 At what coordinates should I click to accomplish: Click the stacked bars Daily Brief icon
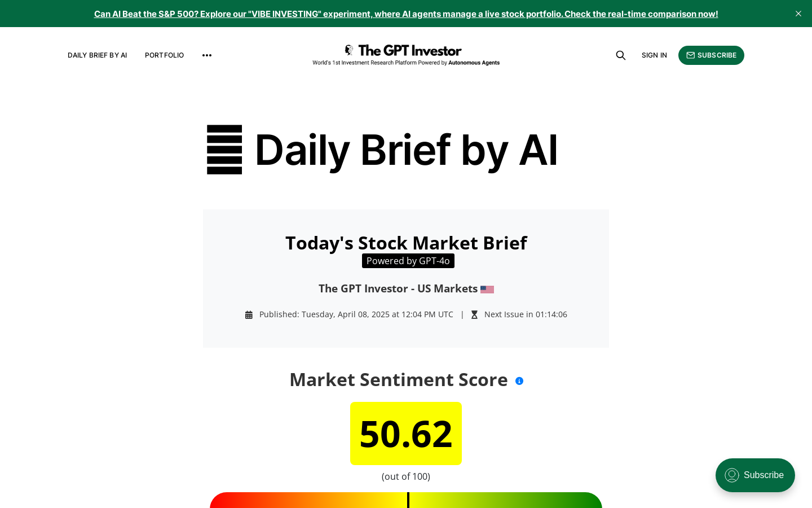point(224,150)
